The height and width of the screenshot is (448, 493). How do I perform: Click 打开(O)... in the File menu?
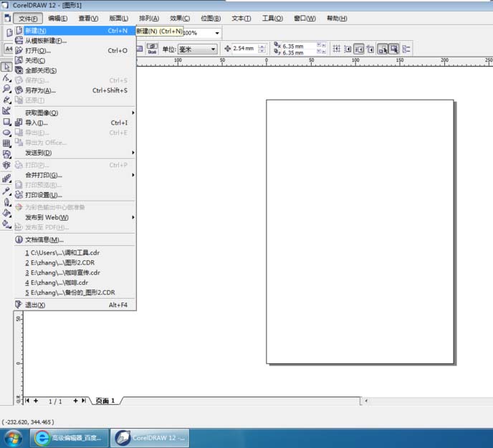click(x=38, y=51)
